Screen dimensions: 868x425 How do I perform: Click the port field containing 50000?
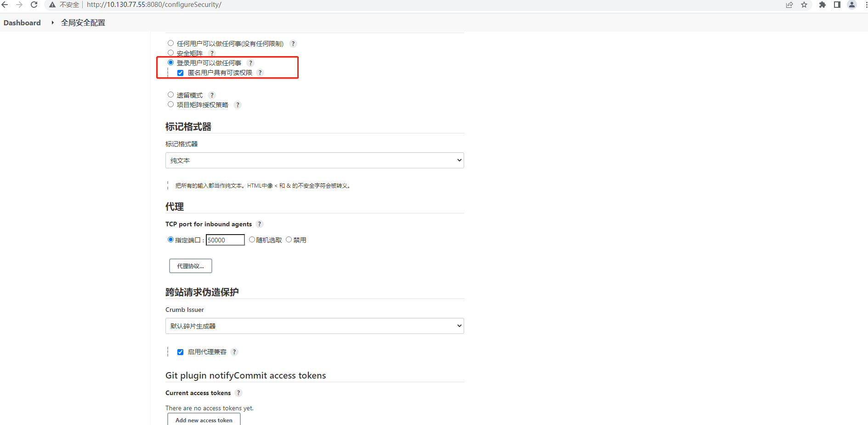[225, 240]
